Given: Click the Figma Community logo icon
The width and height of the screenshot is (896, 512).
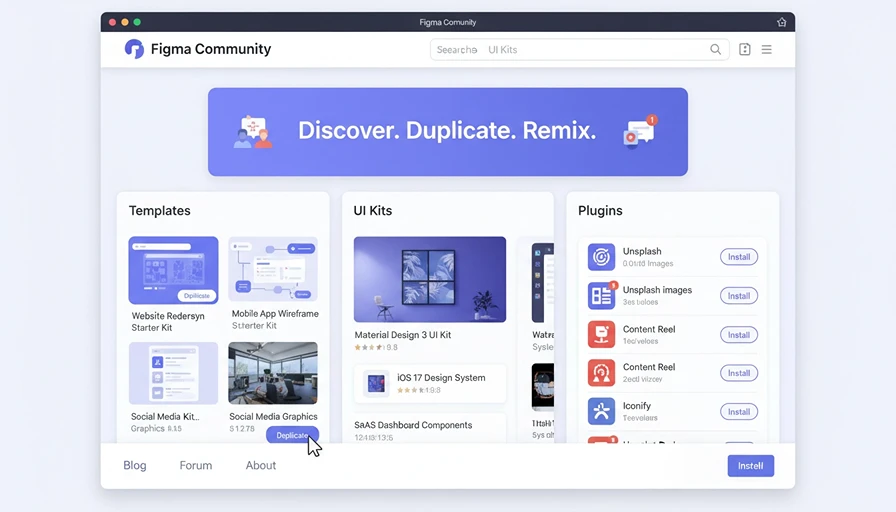Looking at the screenshot, I should pyautogui.click(x=134, y=49).
